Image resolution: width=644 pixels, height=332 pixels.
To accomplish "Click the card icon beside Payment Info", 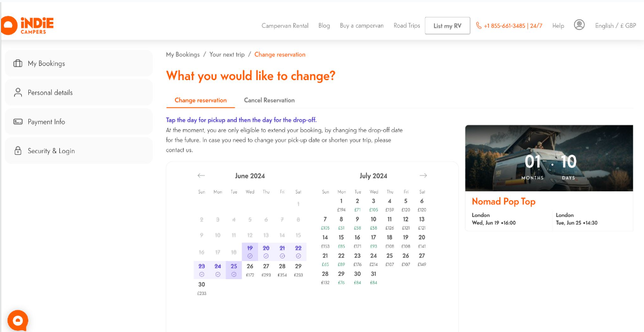I will [18, 122].
